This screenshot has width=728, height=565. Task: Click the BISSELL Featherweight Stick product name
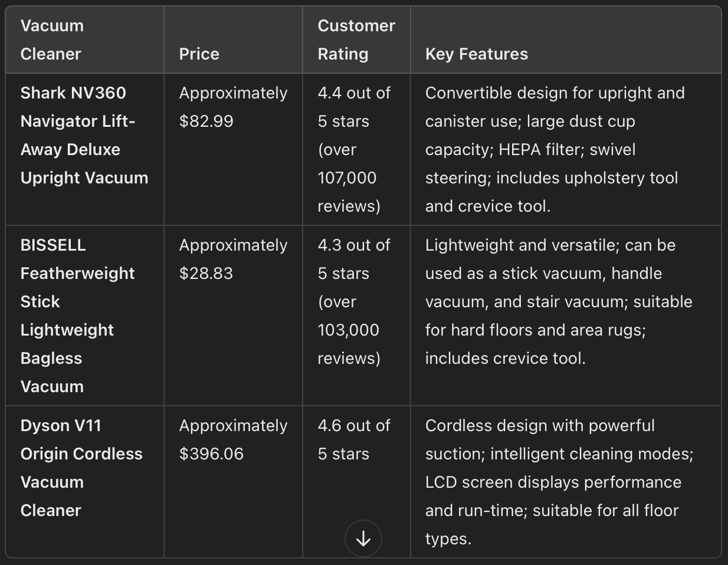(77, 316)
